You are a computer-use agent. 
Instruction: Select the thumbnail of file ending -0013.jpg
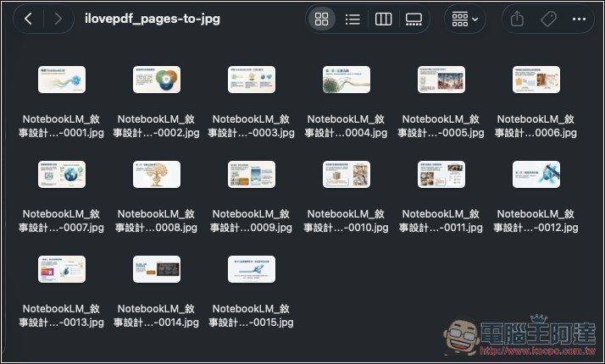click(x=62, y=269)
